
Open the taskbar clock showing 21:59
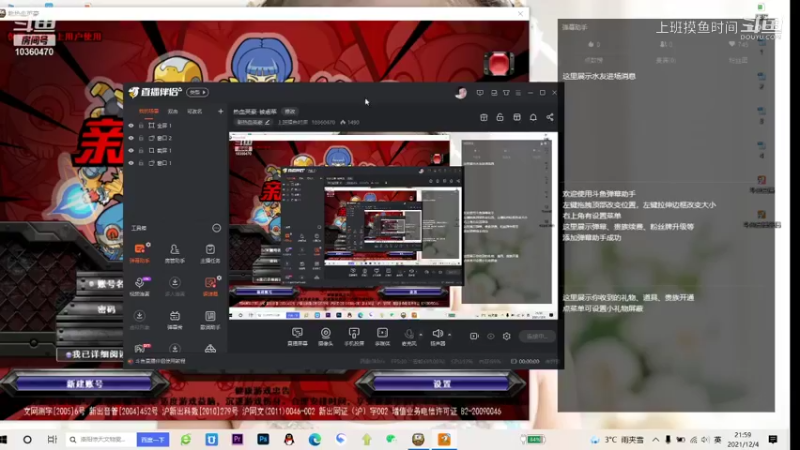click(743, 439)
